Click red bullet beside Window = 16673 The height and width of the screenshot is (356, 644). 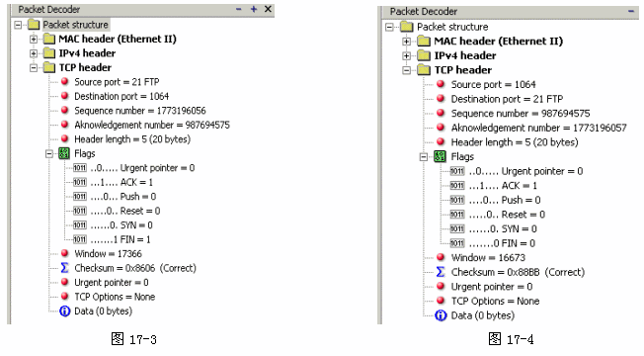pos(441,257)
